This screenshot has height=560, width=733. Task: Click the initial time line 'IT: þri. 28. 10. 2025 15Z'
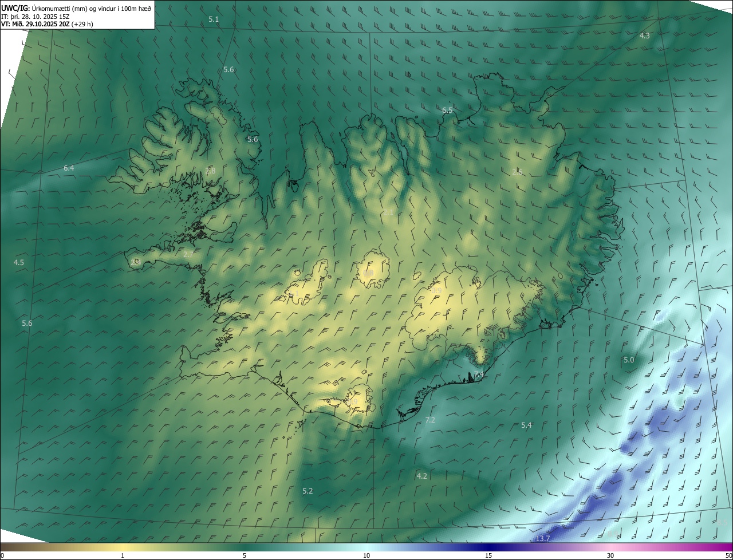coord(35,16)
